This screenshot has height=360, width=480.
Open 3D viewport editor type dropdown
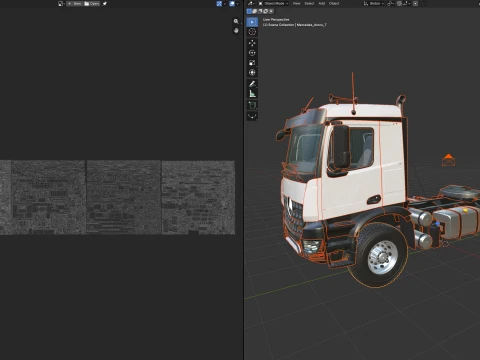click(x=251, y=4)
